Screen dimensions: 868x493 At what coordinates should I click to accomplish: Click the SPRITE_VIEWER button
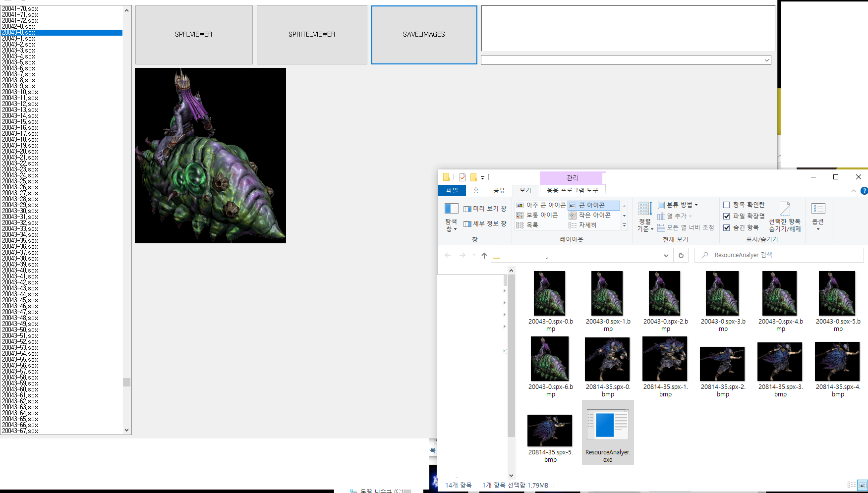point(312,35)
